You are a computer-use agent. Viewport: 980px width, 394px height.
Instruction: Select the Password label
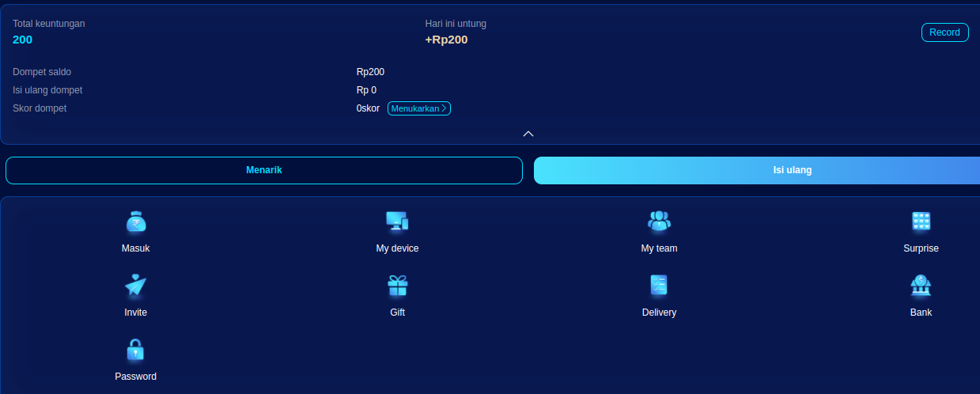click(136, 377)
